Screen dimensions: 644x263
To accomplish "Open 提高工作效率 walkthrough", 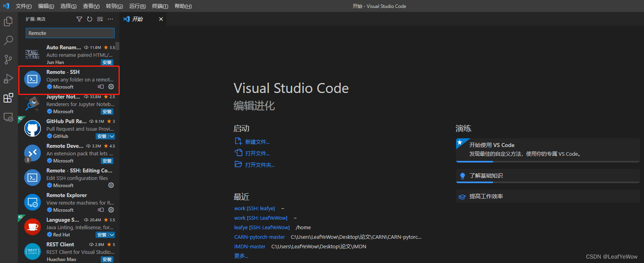I will pyautogui.click(x=548, y=196).
